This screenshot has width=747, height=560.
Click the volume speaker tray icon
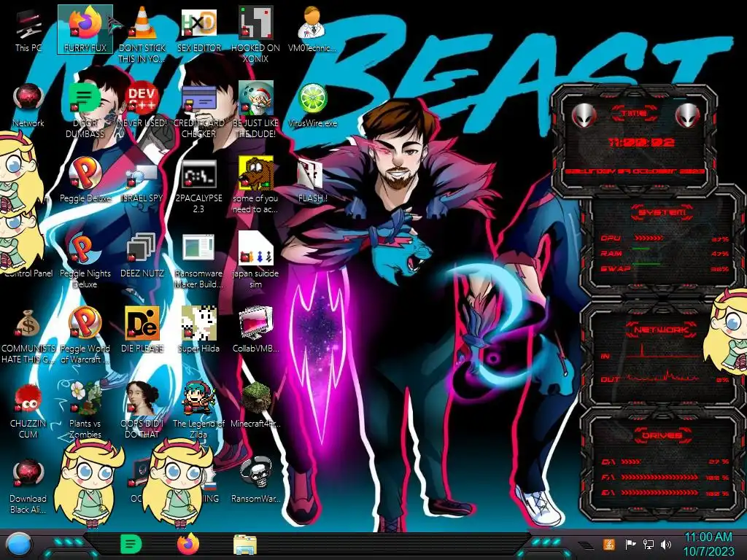tap(667, 544)
